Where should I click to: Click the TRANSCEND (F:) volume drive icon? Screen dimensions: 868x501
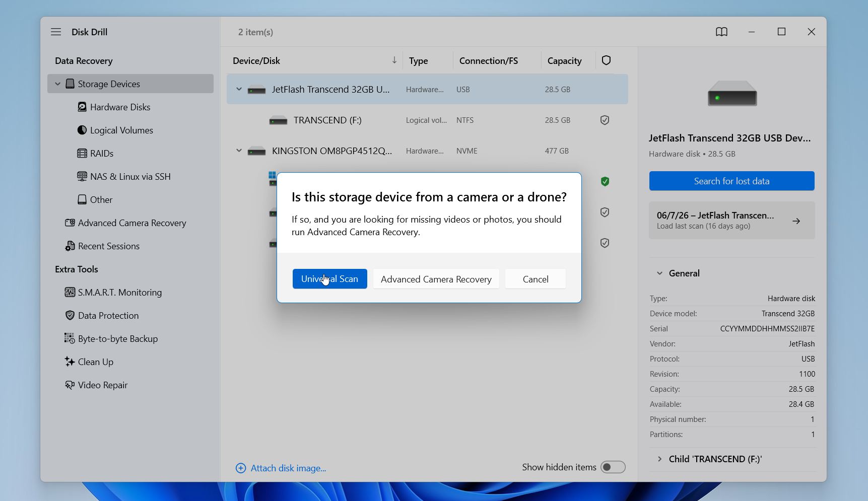coord(278,120)
